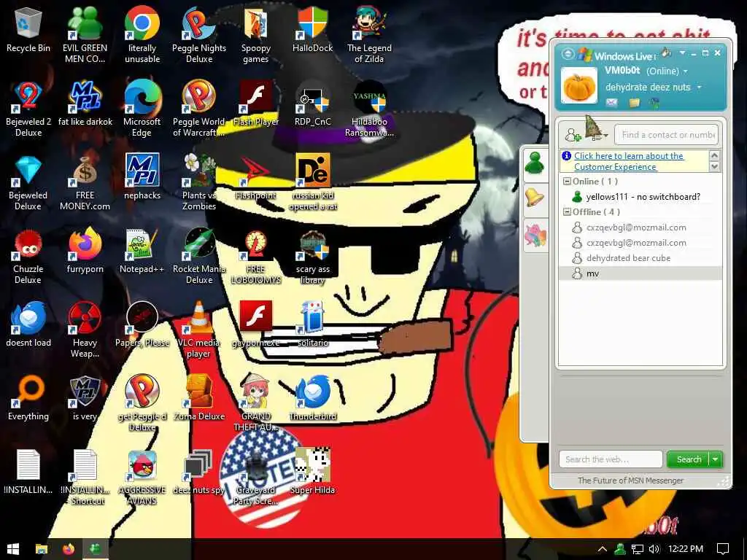
Task: Click the Customer Experience link
Action: [629, 161]
